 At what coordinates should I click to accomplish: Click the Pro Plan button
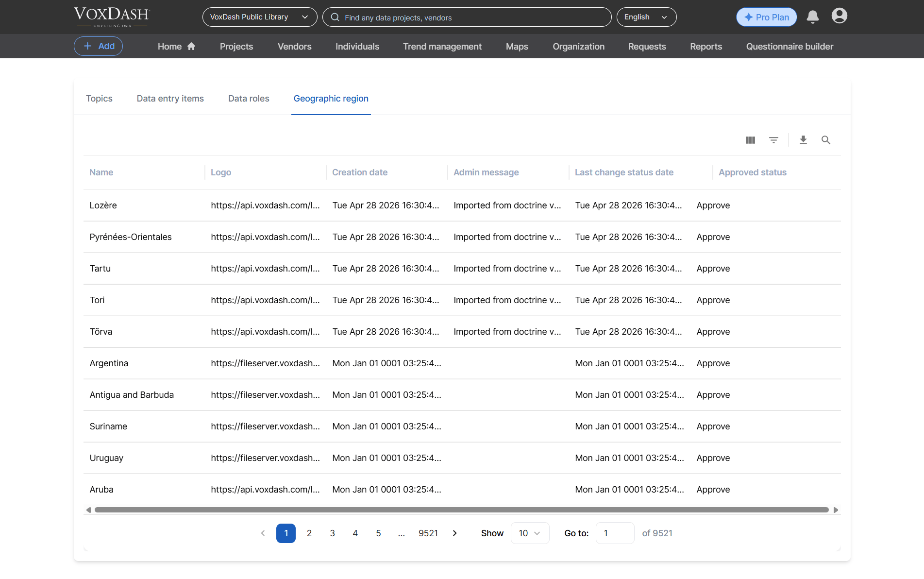pos(766,17)
